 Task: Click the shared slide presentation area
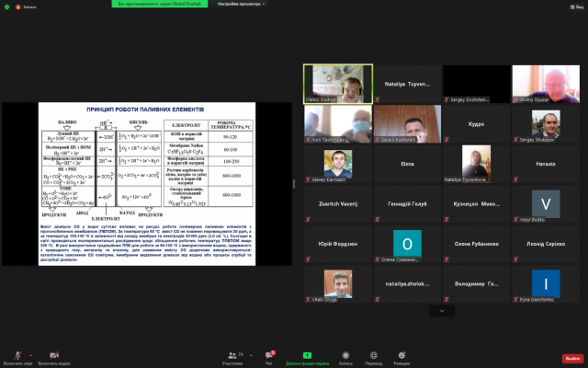tap(147, 184)
